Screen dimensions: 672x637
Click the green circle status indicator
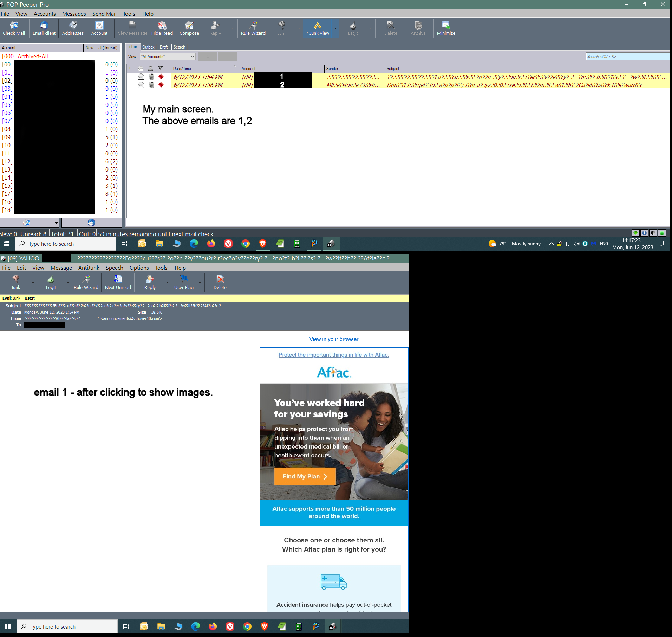662,233
